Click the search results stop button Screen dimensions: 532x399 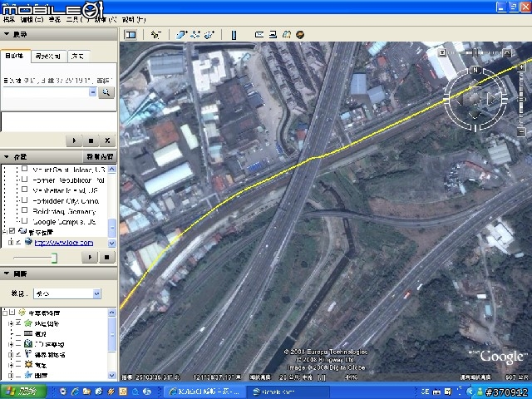click(91, 140)
